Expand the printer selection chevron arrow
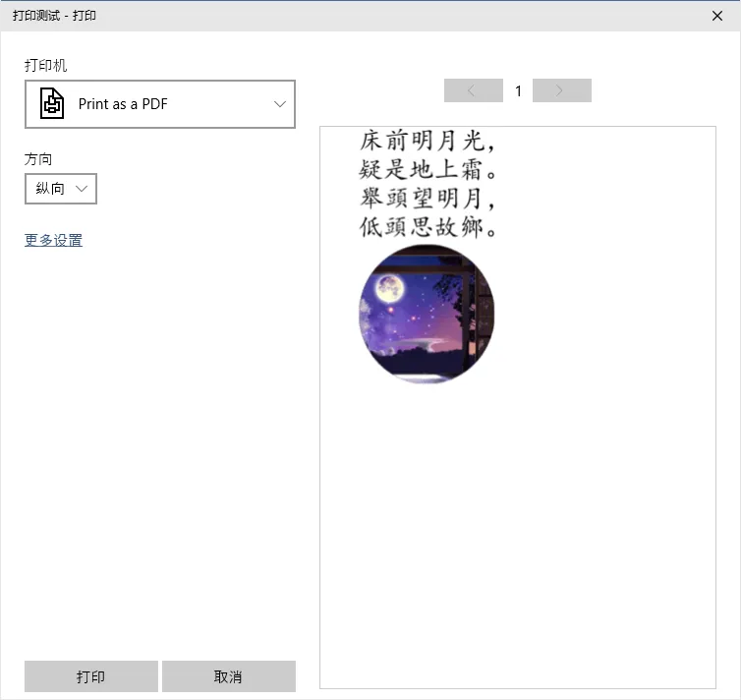Viewport: 741px width, 700px height. (280, 104)
